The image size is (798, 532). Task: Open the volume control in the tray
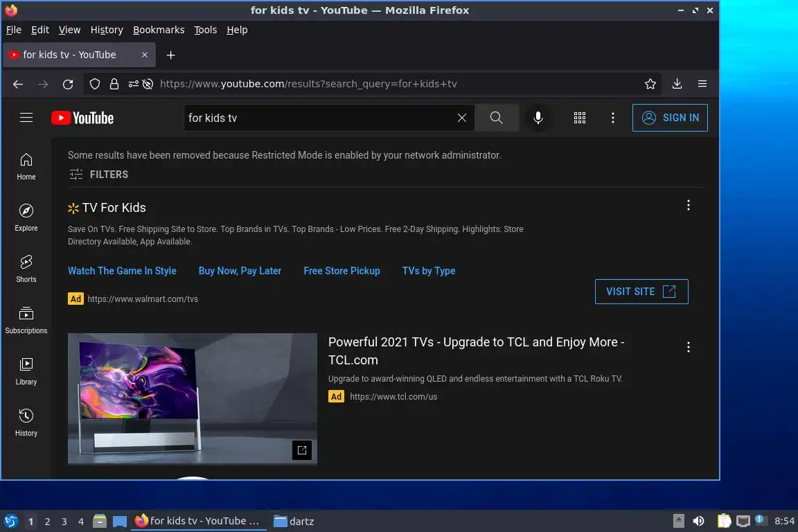(698, 521)
